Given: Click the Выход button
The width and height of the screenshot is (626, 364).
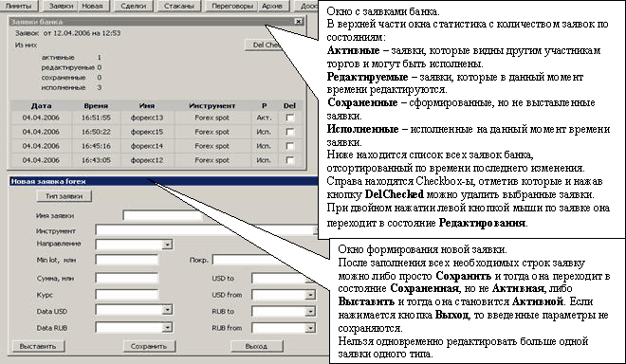Looking at the screenshot, I should (x=256, y=346).
